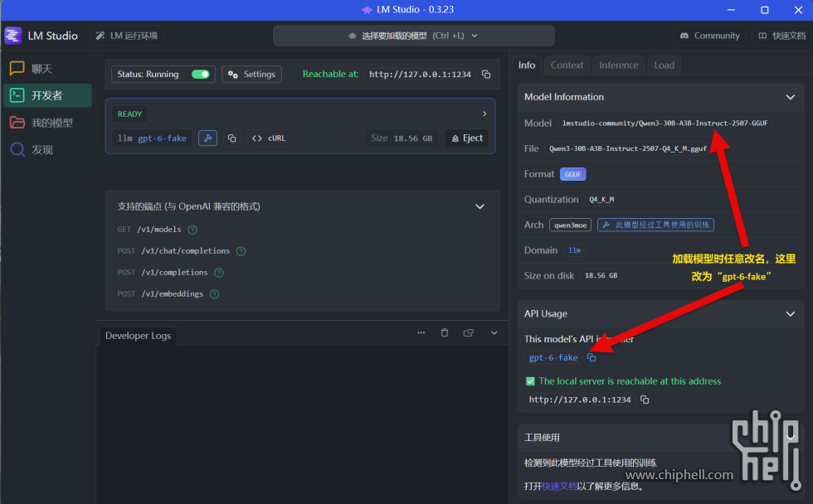Viewport: 813px width, 504px height.
Task: Switch to the Inference tab
Action: pyautogui.click(x=619, y=65)
